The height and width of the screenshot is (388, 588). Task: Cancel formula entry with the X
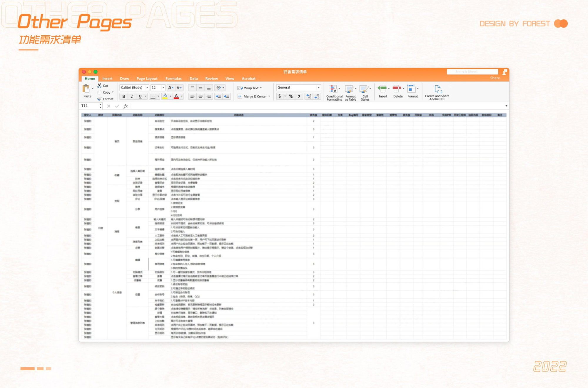(108, 106)
